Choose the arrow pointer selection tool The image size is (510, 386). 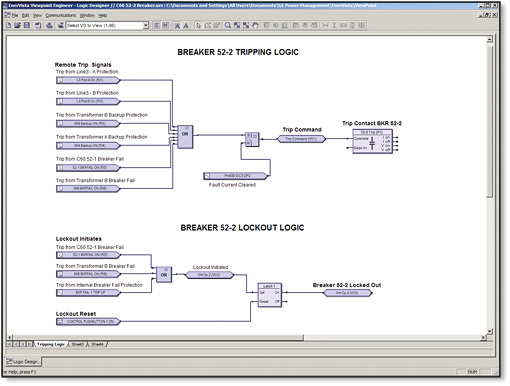(x=198, y=25)
